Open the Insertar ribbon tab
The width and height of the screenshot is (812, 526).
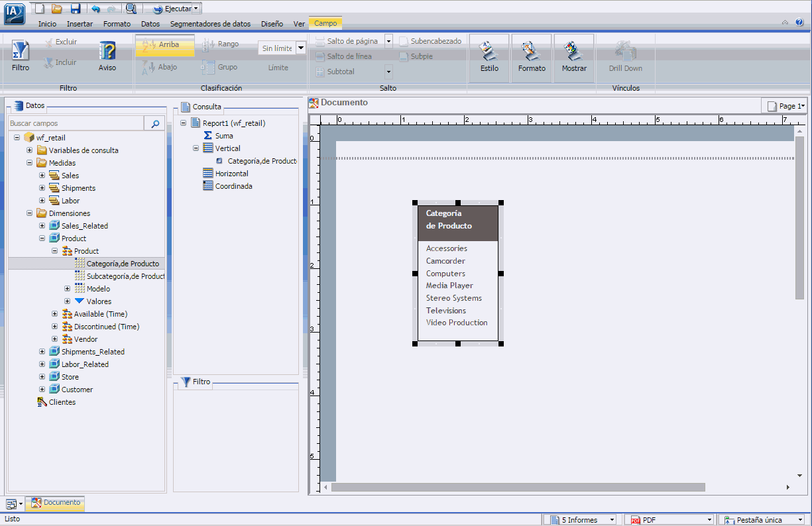click(x=80, y=24)
